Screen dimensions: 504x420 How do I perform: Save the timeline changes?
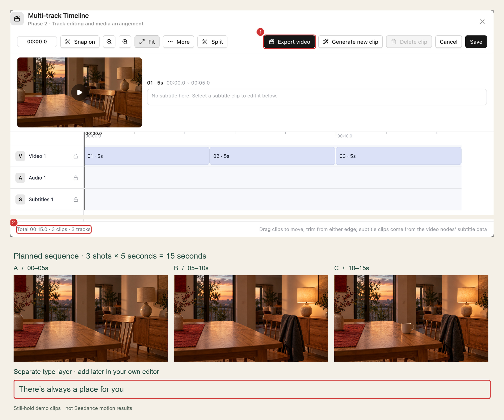pyautogui.click(x=476, y=42)
